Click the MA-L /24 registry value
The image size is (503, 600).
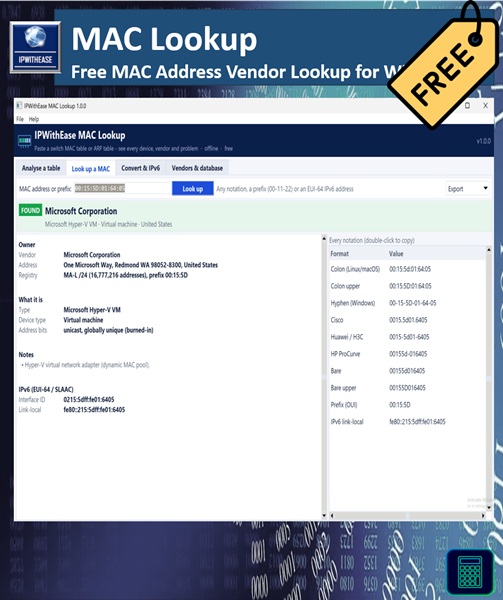(x=125, y=275)
